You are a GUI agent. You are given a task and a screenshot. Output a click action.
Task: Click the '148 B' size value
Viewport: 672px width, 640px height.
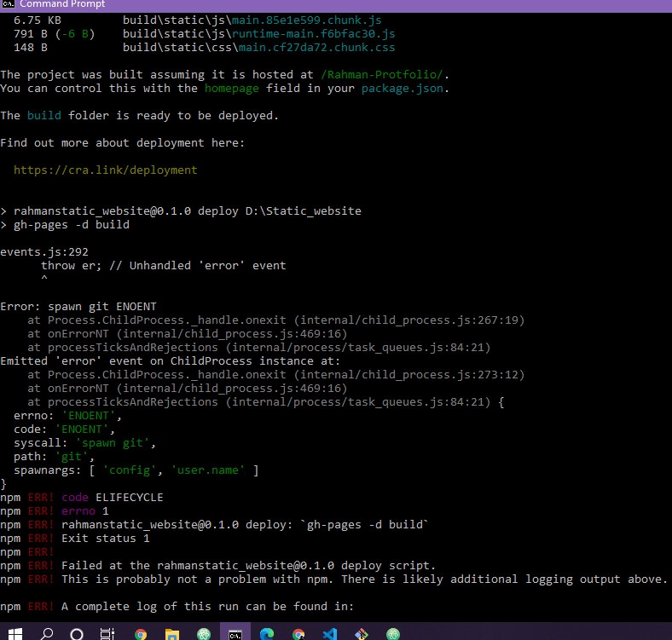pos(31,48)
